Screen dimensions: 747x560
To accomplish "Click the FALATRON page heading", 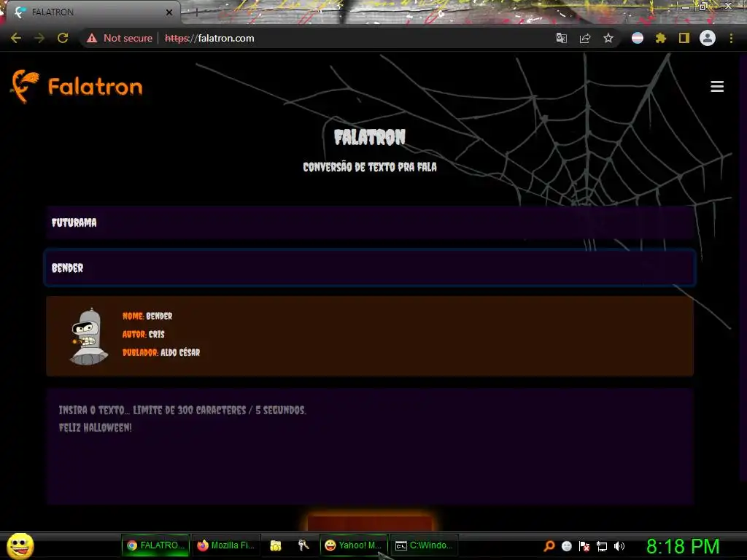I will [x=370, y=137].
